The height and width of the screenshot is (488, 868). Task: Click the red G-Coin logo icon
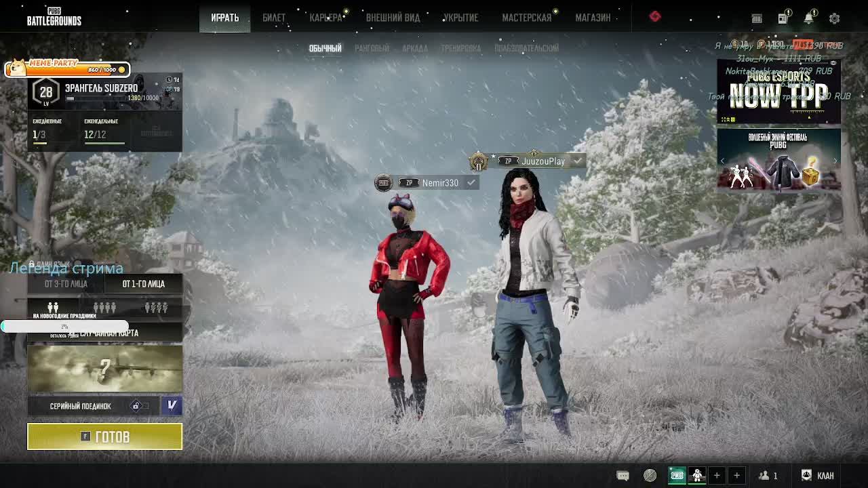click(655, 16)
